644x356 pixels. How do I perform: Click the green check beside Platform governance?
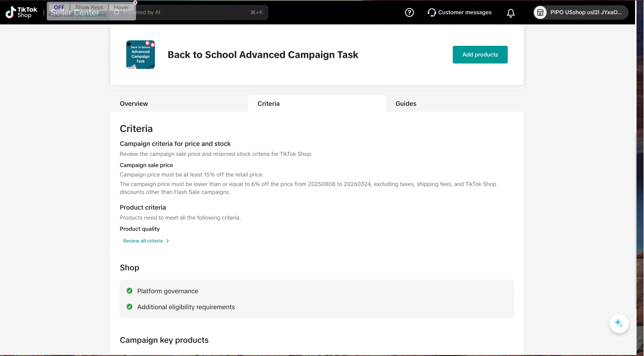129,291
